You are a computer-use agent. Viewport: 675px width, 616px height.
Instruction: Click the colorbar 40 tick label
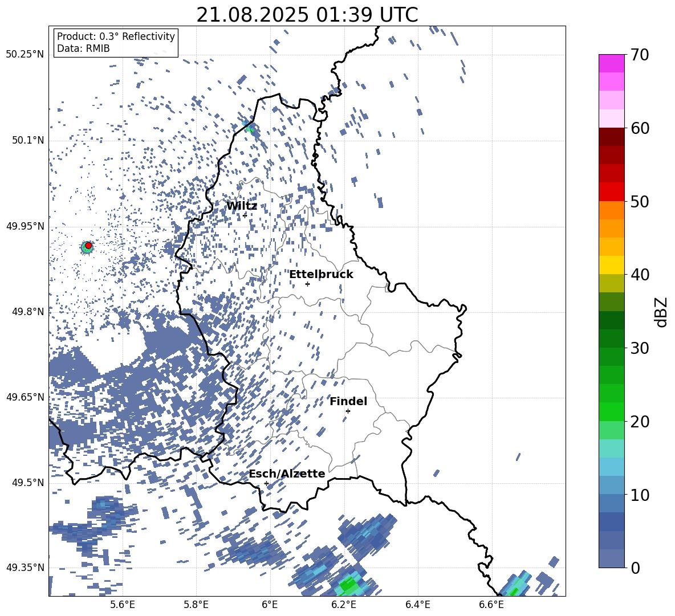pyautogui.click(x=640, y=275)
